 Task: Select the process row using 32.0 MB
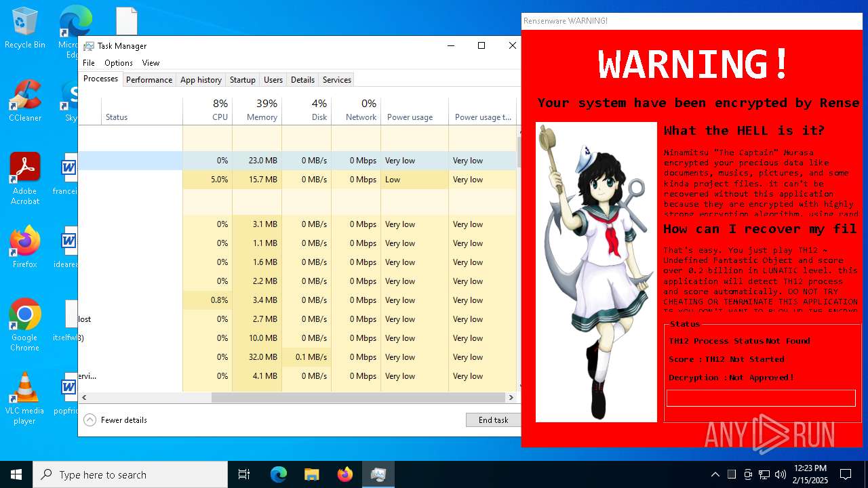click(x=297, y=357)
